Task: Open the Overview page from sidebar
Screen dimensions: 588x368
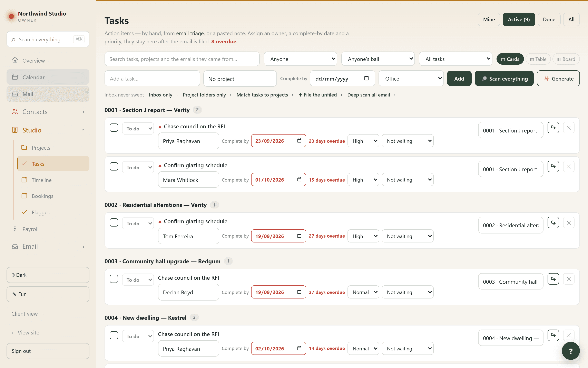Action: pyautogui.click(x=48, y=60)
